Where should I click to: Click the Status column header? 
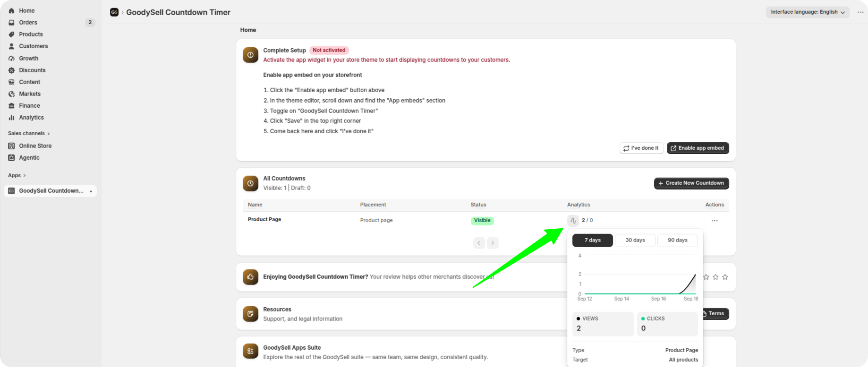coord(478,205)
